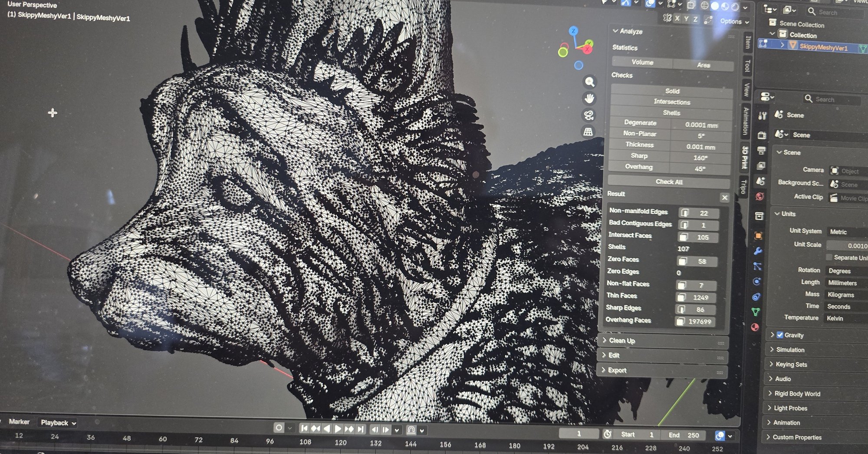Select Non-manifold Edges result icon
The image size is (868, 454).
pos(684,213)
